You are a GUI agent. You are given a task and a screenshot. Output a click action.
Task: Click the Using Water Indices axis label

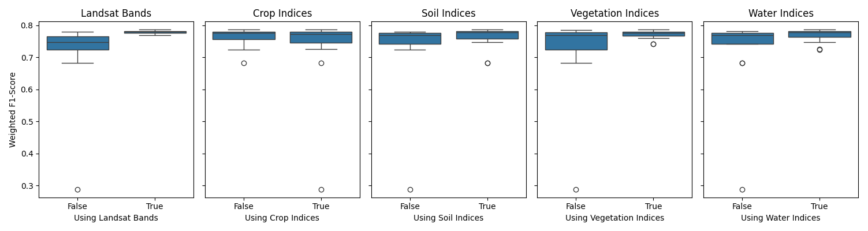coord(781,218)
